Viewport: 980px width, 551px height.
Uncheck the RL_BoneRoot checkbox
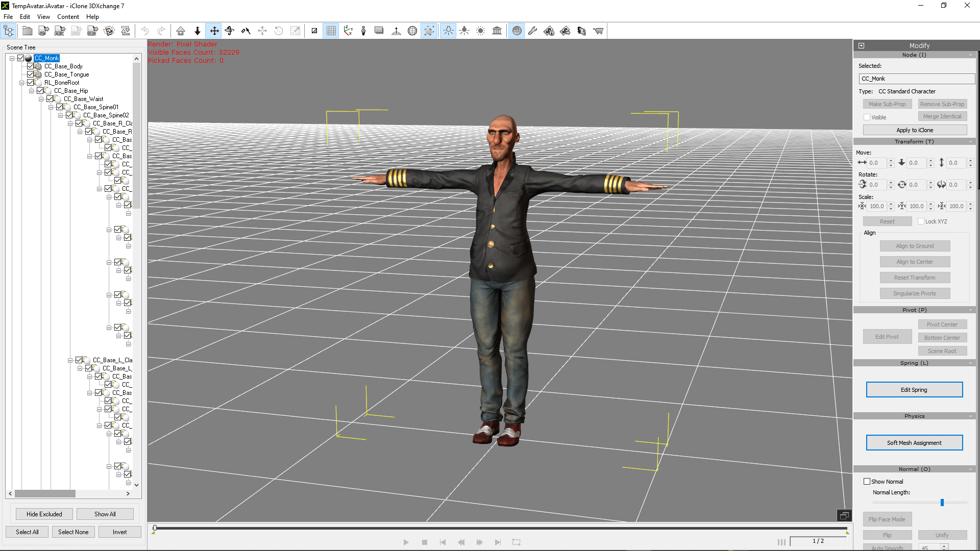(x=31, y=83)
